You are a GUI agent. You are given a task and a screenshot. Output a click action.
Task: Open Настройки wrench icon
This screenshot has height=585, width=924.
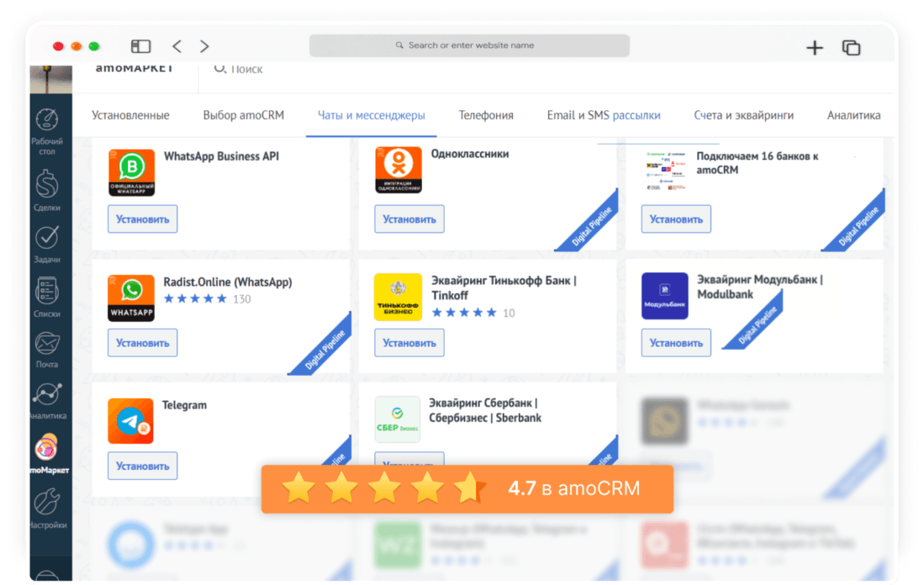pyautogui.click(x=47, y=503)
